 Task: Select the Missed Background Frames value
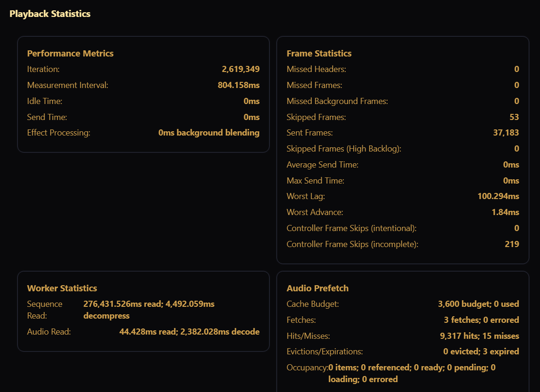click(x=516, y=101)
